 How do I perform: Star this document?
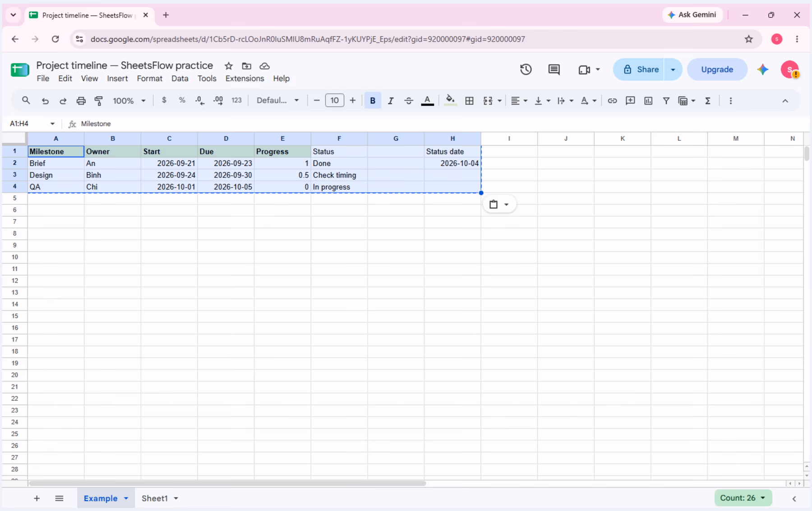pos(229,66)
